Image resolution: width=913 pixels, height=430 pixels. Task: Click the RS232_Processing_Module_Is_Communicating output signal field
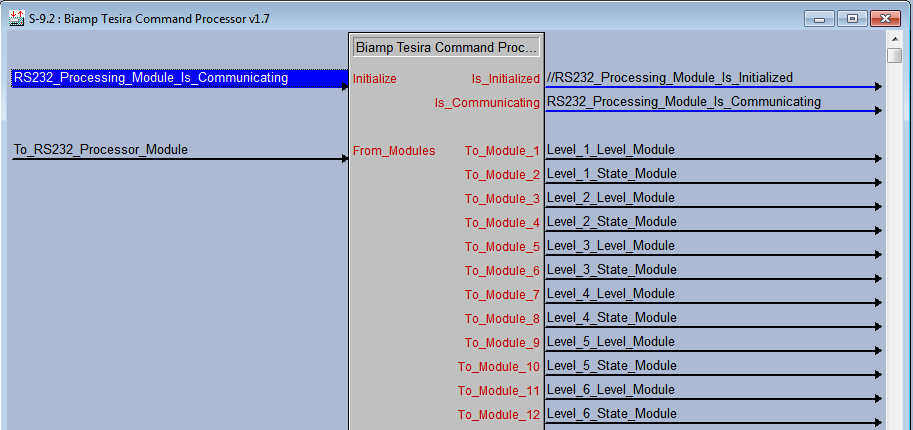[714, 102]
